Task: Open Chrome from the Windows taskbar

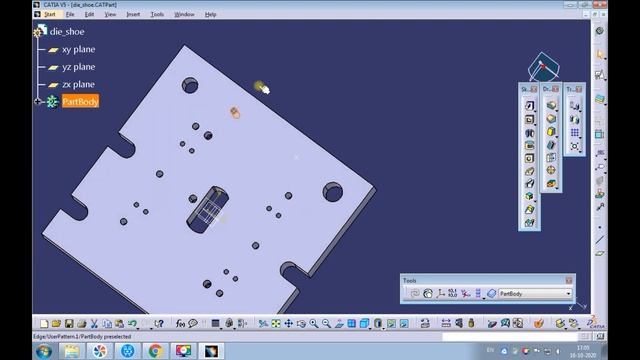Action: pyautogui.click(x=155, y=351)
